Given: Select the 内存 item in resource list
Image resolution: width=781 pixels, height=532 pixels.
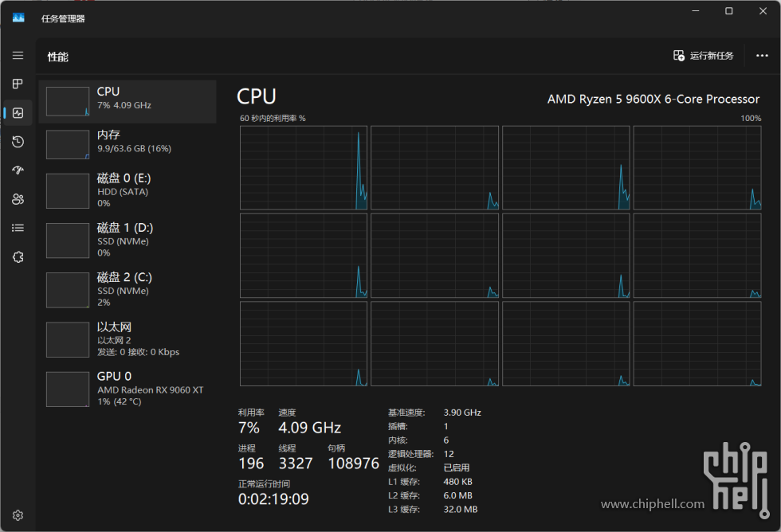Looking at the screenshot, I should click(x=128, y=145).
